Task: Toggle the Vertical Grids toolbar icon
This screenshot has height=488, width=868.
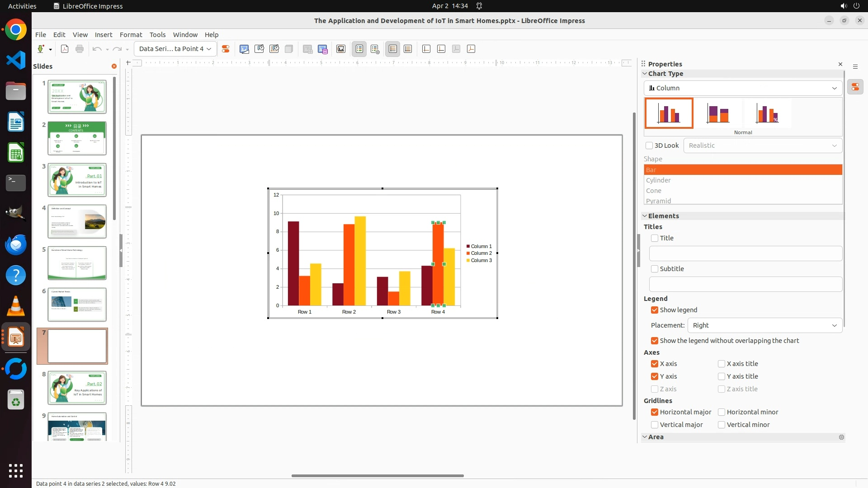Action: pos(408,49)
